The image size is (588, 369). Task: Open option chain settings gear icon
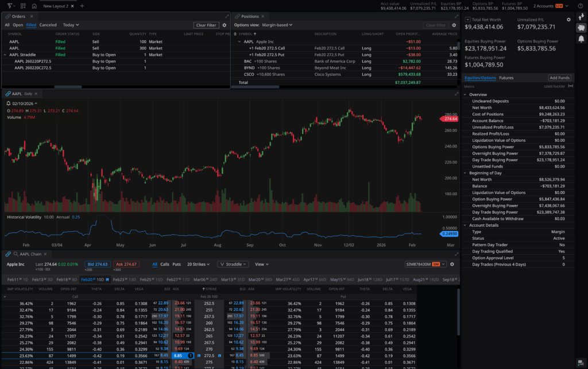[x=452, y=265]
